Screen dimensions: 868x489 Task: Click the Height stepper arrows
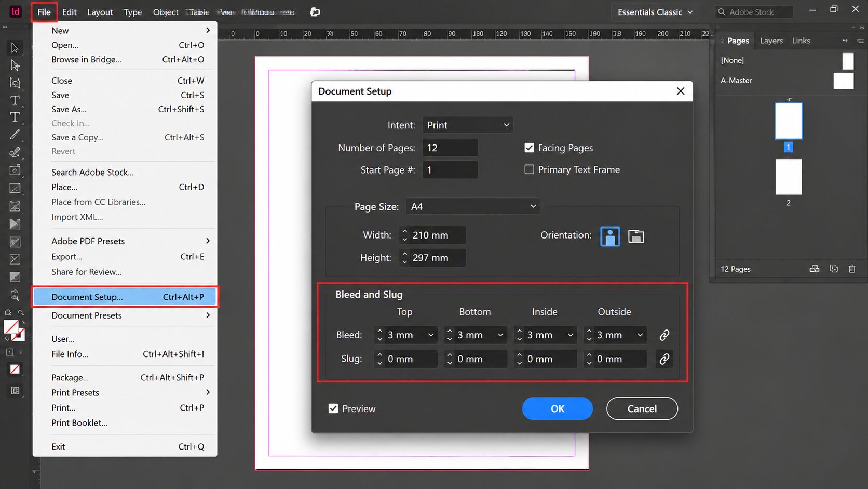(404, 258)
